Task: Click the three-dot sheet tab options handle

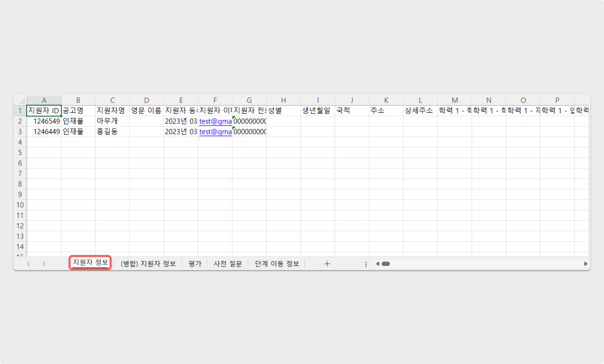Action: pyautogui.click(x=366, y=264)
